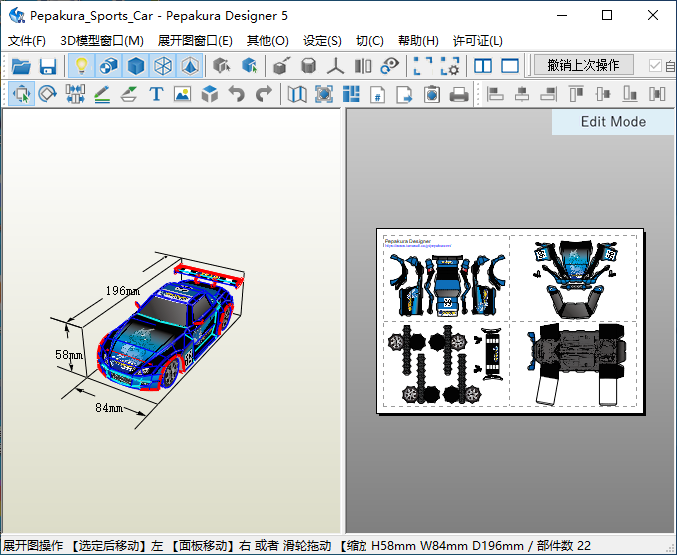
Task: Open the 切(C) menu
Action: click(x=370, y=41)
